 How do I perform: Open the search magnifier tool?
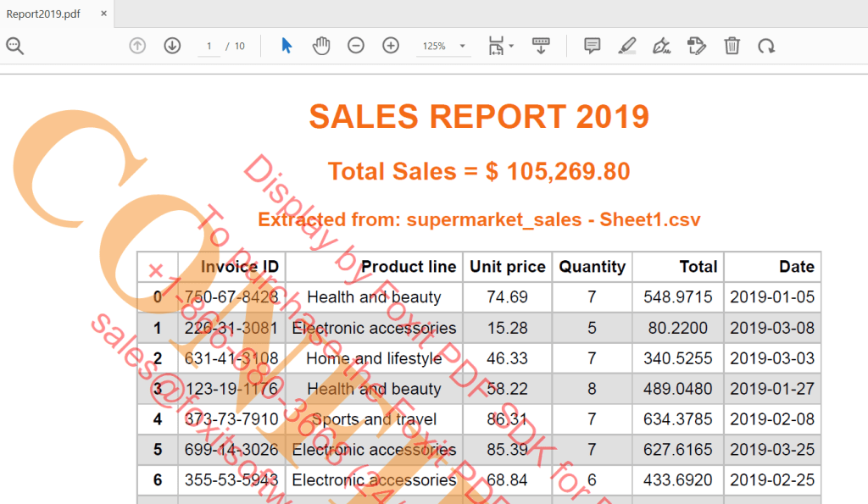pos(15,46)
